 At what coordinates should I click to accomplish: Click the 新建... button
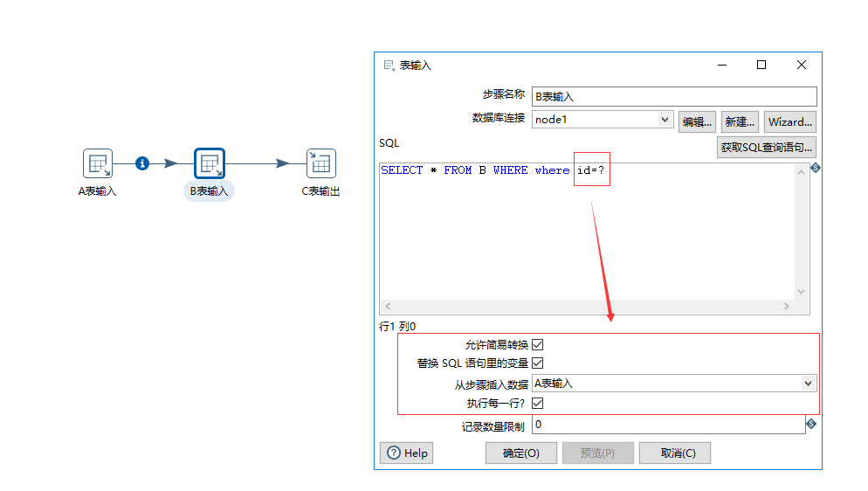(740, 121)
